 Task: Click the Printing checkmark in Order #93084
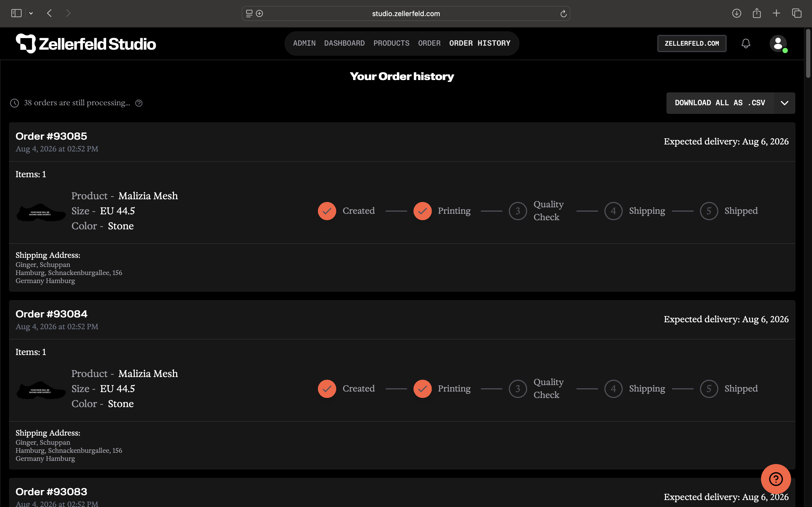coord(422,389)
